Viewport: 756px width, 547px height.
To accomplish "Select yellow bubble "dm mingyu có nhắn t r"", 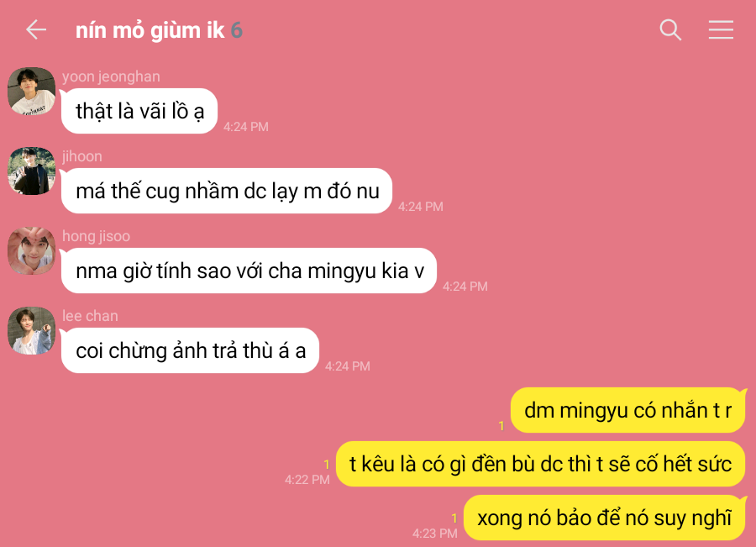I will 627,411.
